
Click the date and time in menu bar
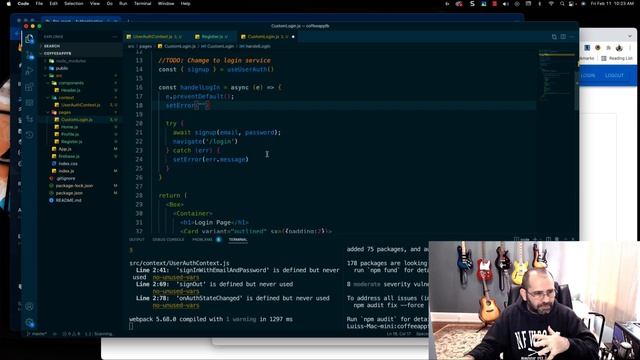point(612,4)
